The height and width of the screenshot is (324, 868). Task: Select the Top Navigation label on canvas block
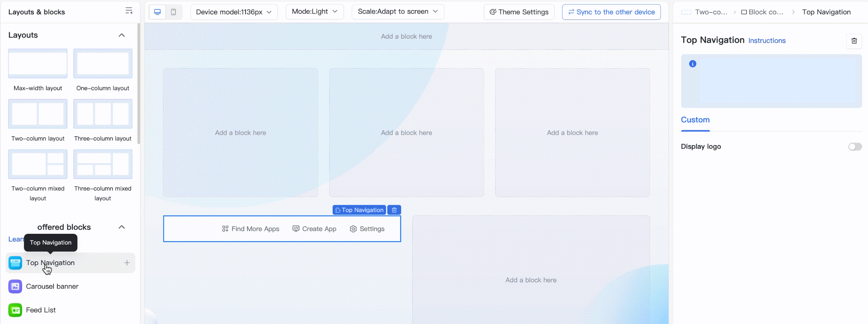[359, 210]
